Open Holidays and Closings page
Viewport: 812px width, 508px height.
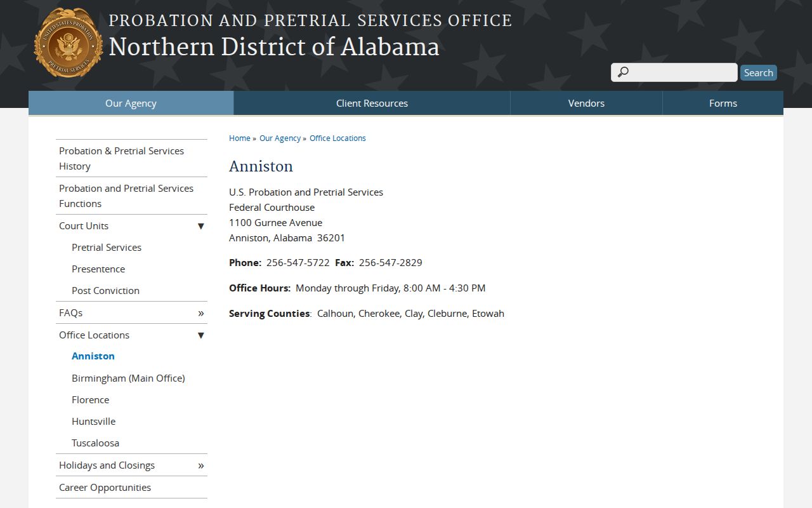point(107,465)
